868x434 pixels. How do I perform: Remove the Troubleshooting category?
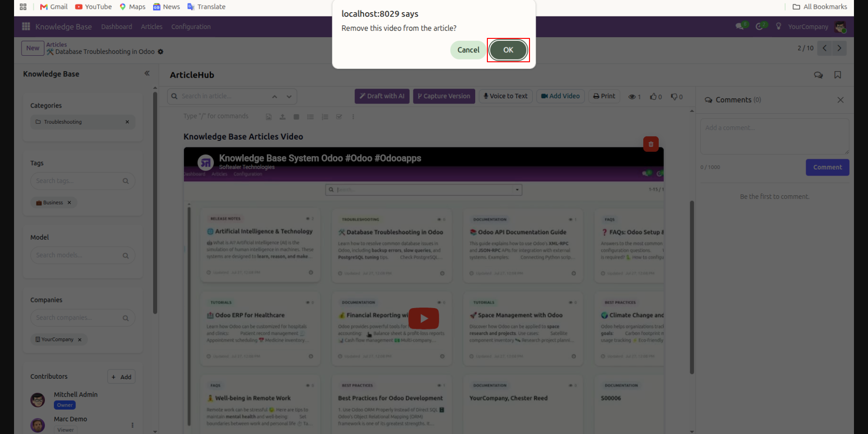click(x=127, y=122)
